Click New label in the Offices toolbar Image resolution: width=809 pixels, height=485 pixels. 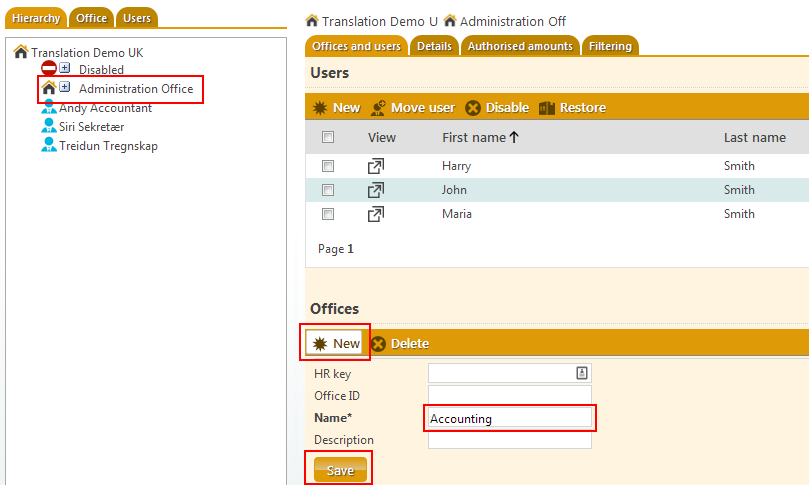pos(346,344)
